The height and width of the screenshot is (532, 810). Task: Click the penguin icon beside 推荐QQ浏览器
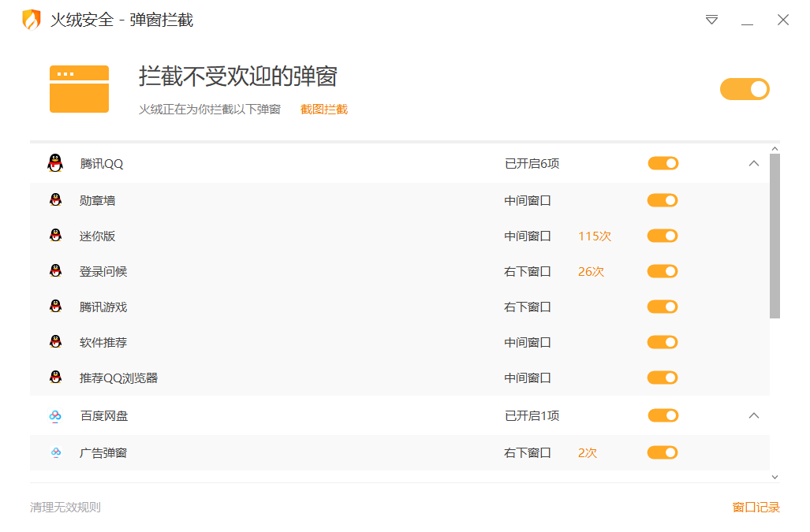point(56,378)
